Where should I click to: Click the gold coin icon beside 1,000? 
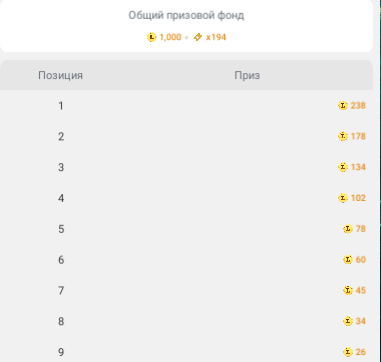click(x=152, y=37)
